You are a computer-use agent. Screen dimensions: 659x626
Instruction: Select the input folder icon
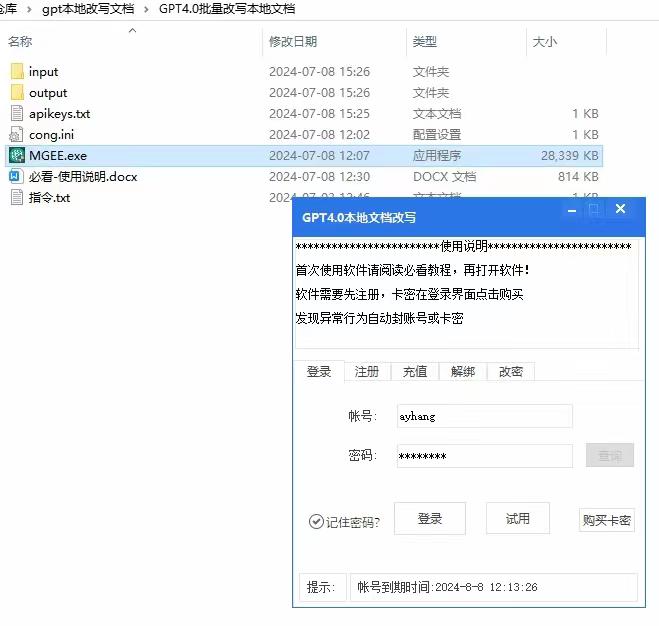click(x=17, y=71)
